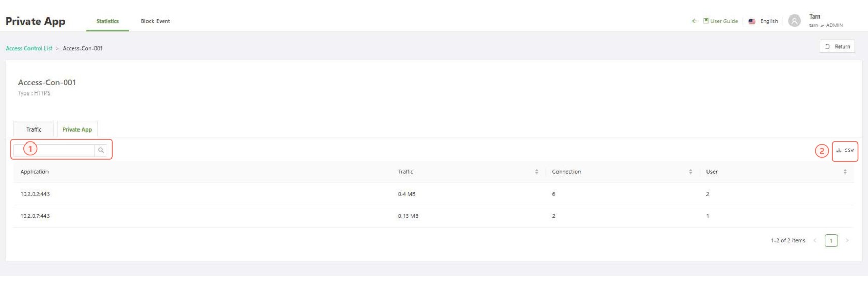The image size is (868, 285).
Task: Go to next page arrow
Action: pyautogui.click(x=847, y=241)
